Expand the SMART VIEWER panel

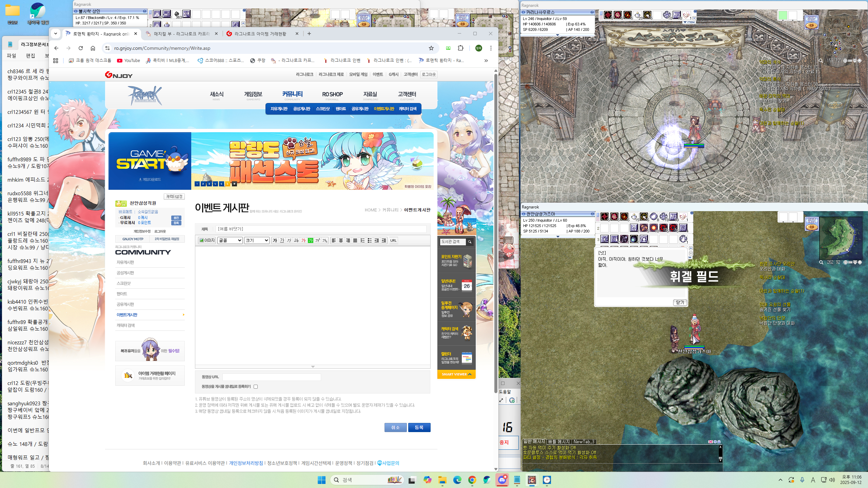tap(456, 374)
